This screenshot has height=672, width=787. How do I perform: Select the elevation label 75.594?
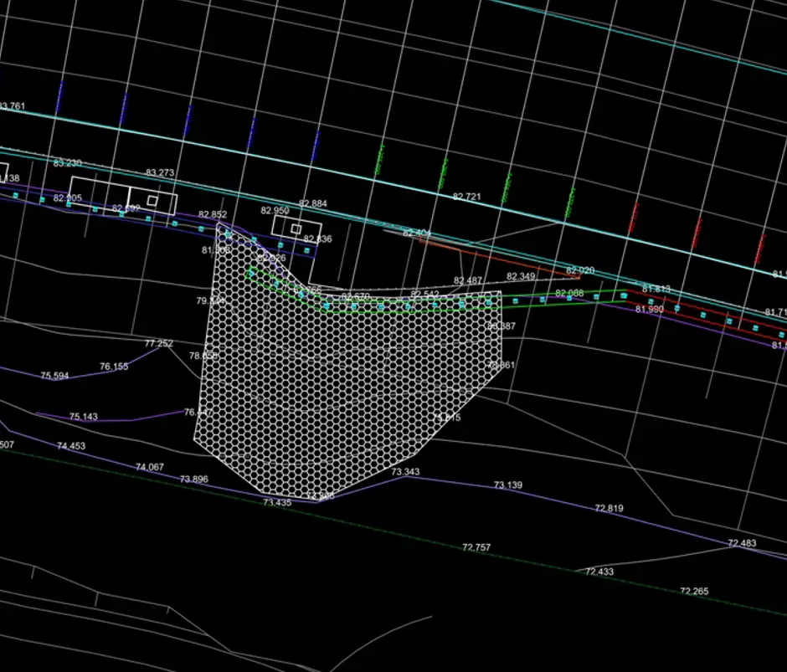pos(54,376)
